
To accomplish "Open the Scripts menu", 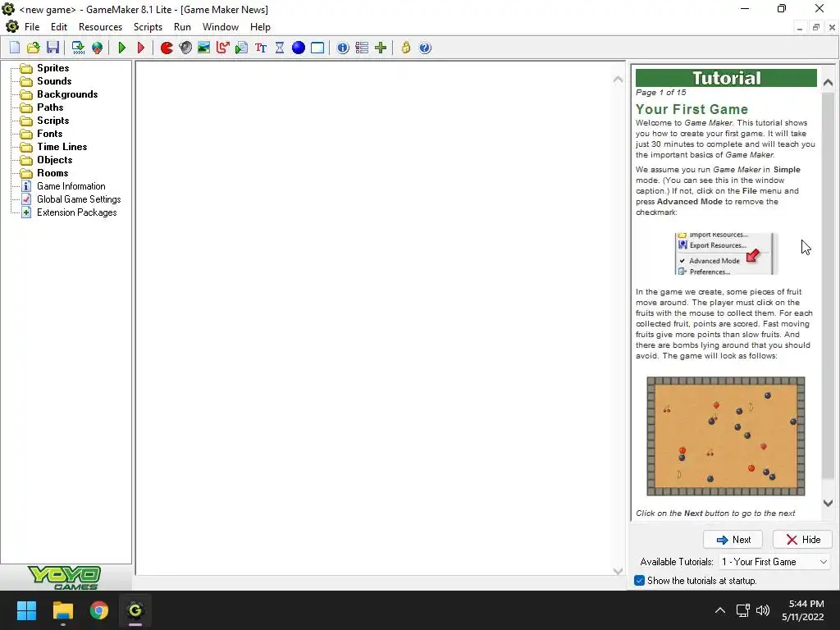I will click(x=148, y=27).
